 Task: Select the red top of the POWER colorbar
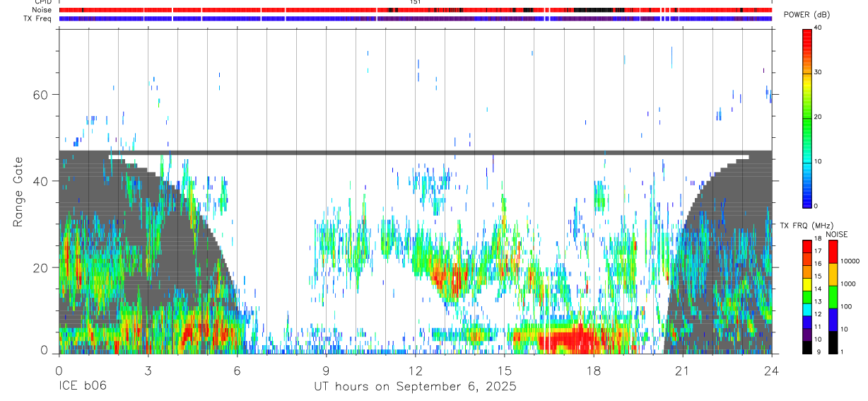click(807, 39)
